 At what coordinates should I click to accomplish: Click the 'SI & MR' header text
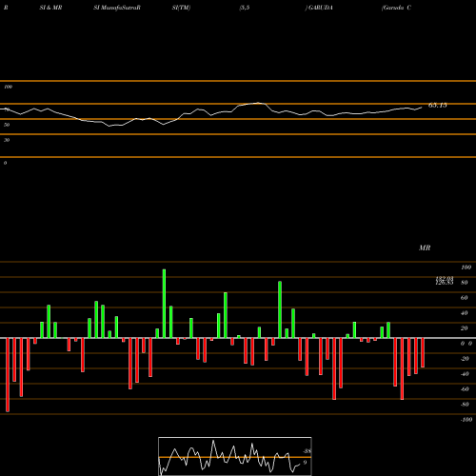(x=50, y=8)
